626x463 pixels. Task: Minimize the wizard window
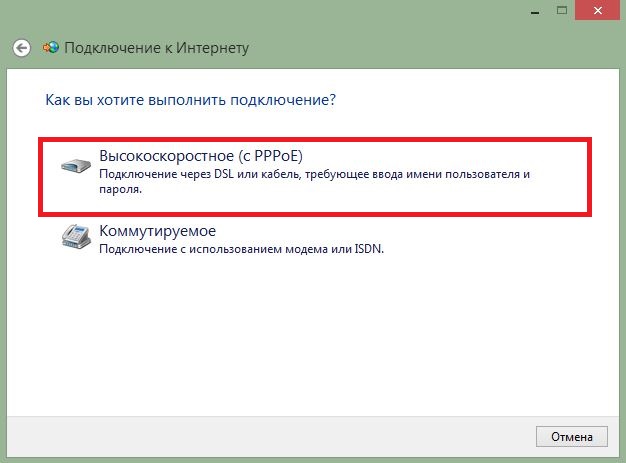(x=535, y=11)
